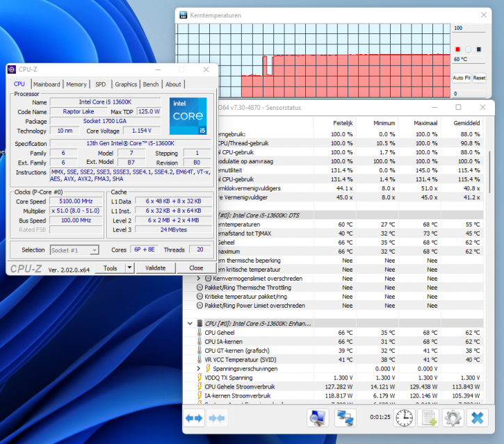
Task: Click the Feitelijk column header
Action: tap(334, 123)
